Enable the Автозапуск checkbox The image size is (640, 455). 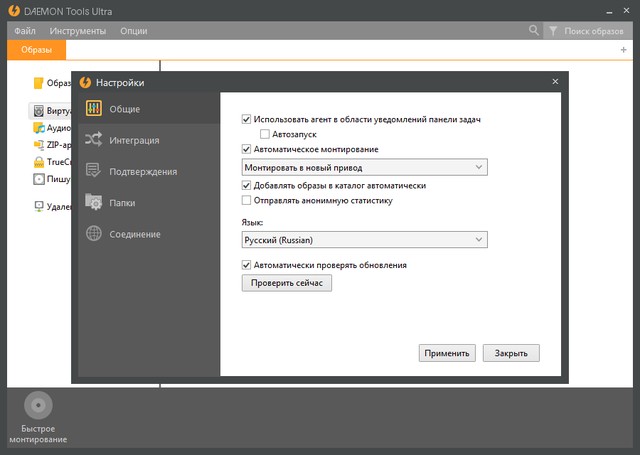point(264,134)
